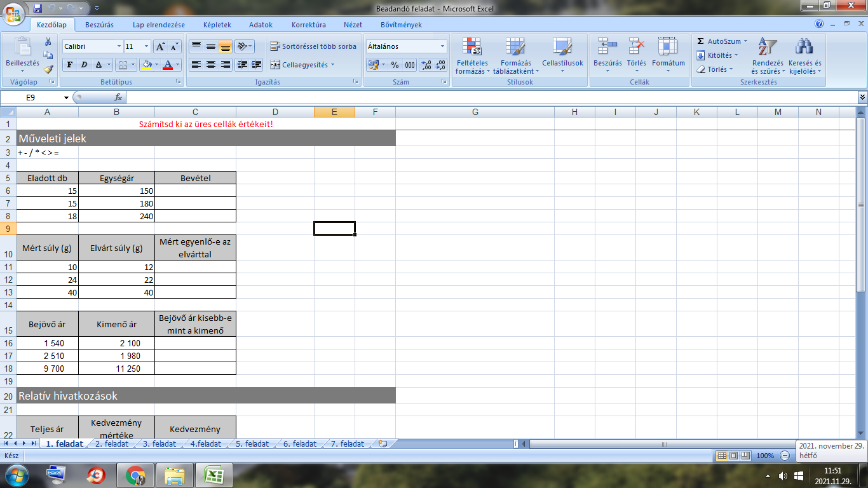This screenshot has width=868, height=488.
Task: Click the Cut scissors icon
Action: point(48,41)
